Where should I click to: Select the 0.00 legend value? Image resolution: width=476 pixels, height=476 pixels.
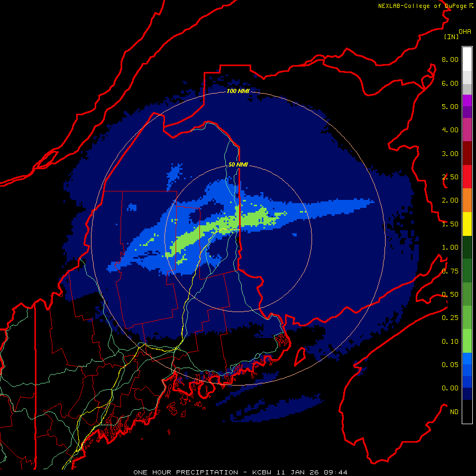pyautogui.click(x=450, y=388)
